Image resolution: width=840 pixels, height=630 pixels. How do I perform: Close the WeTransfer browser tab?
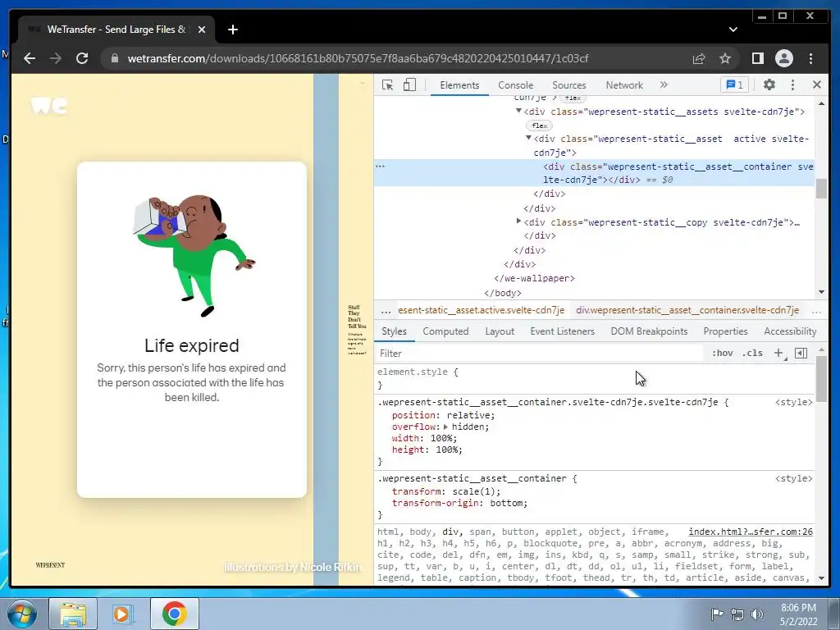202,30
